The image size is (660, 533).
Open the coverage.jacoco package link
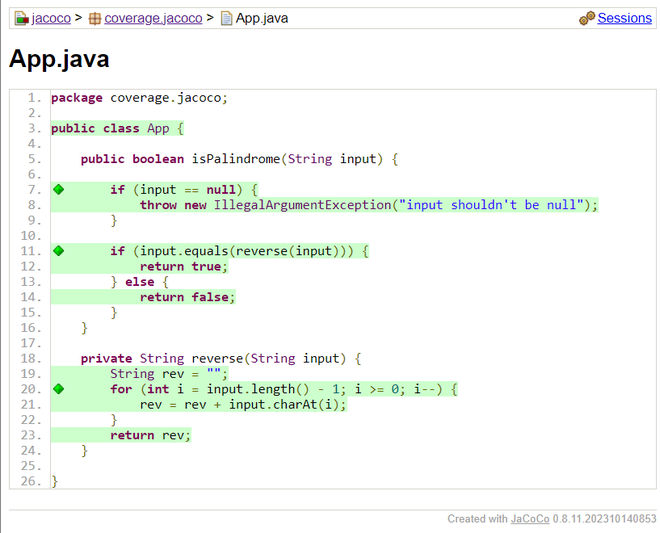point(153,19)
